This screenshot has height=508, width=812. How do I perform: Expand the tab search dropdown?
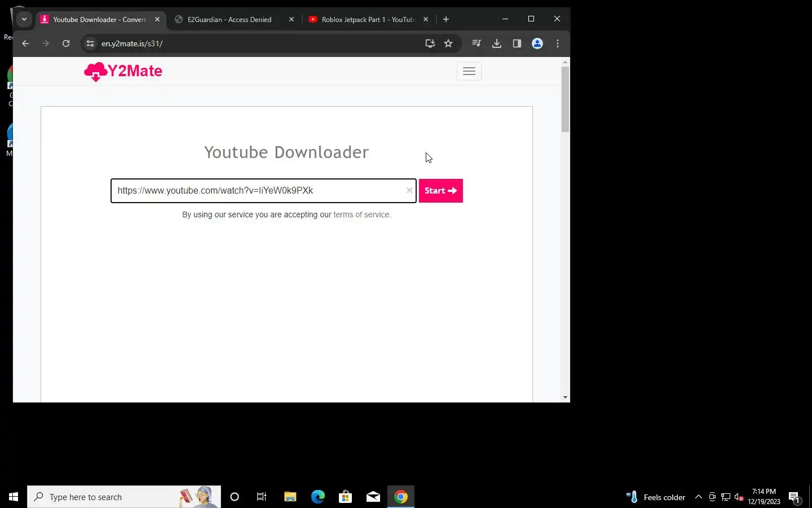(24, 19)
